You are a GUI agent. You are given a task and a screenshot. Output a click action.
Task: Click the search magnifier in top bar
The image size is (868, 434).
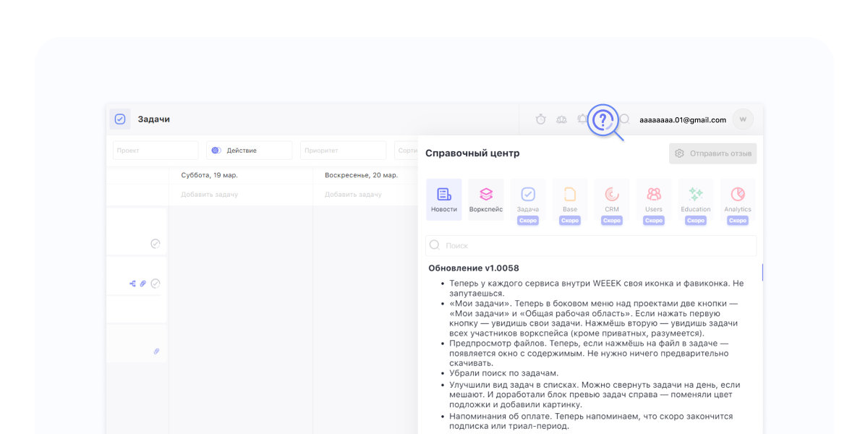(x=625, y=119)
